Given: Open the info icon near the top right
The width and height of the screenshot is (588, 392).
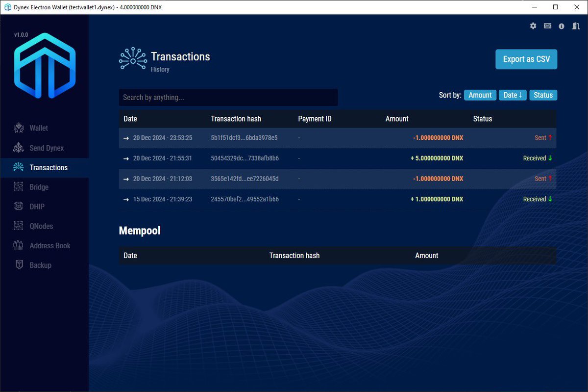Looking at the screenshot, I should pyautogui.click(x=562, y=26).
